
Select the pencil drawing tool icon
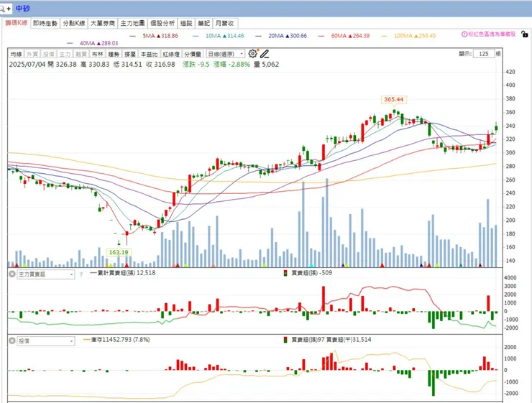(265, 54)
